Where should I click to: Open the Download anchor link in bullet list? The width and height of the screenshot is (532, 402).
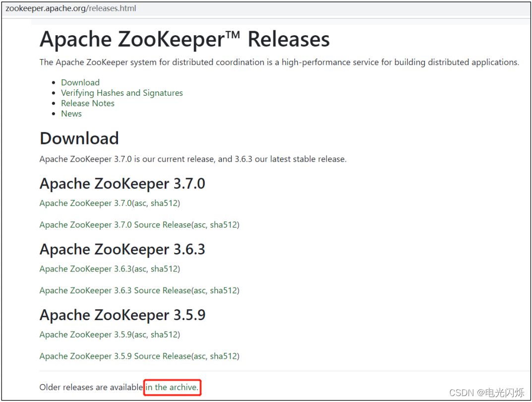pyautogui.click(x=80, y=82)
